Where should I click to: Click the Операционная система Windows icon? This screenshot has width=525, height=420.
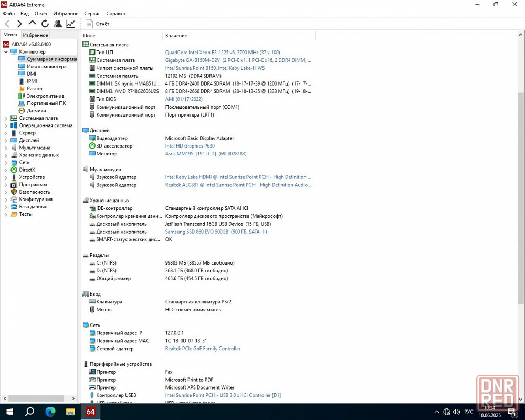coord(14,125)
